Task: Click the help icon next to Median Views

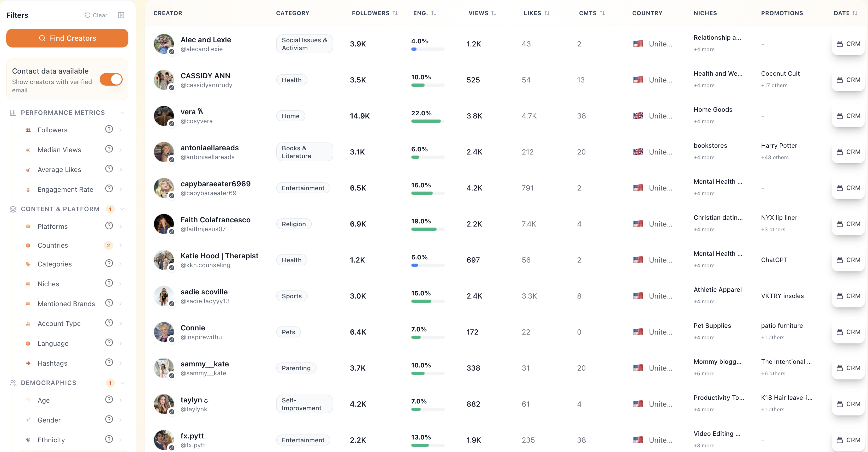Action: [x=109, y=149]
